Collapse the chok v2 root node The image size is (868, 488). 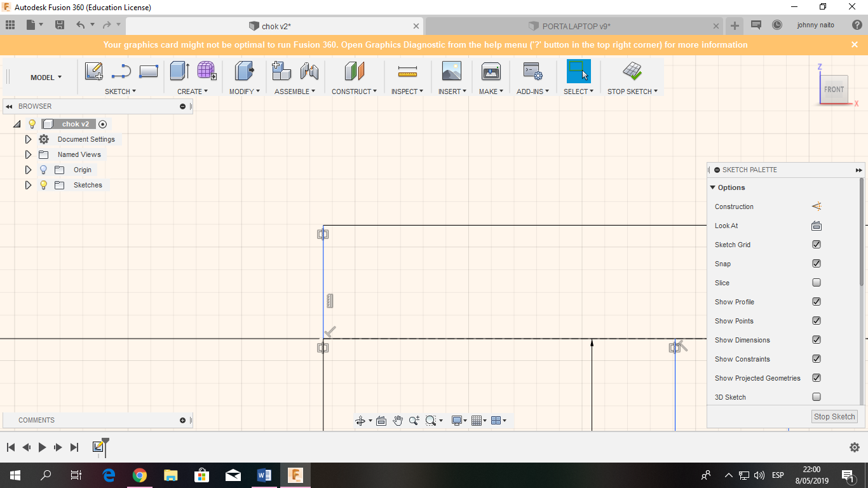(x=17, y=124)
